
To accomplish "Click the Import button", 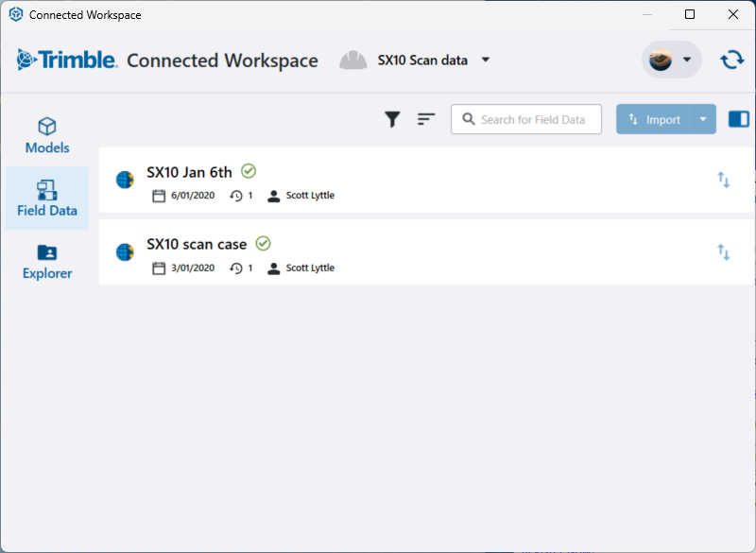I will tap(653, 119).
